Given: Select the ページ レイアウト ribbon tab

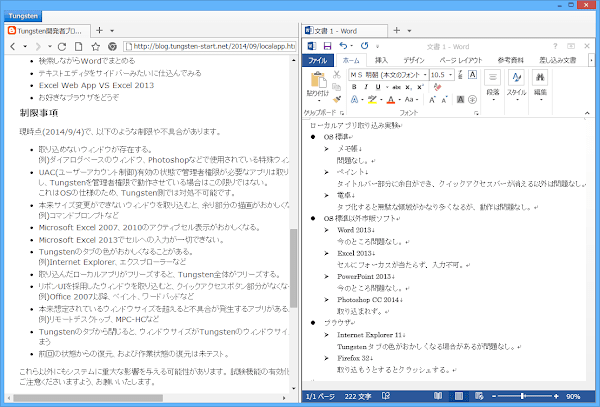Looking at the screenshot, I should pos(461,60).
